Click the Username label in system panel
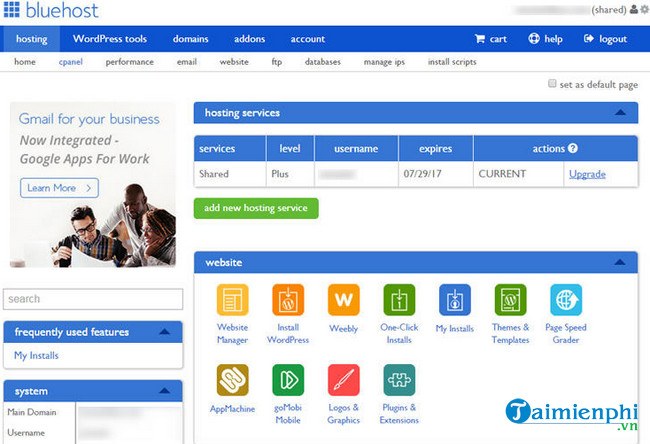The height and width of the screenshot is (444, 650). [26, 432]
